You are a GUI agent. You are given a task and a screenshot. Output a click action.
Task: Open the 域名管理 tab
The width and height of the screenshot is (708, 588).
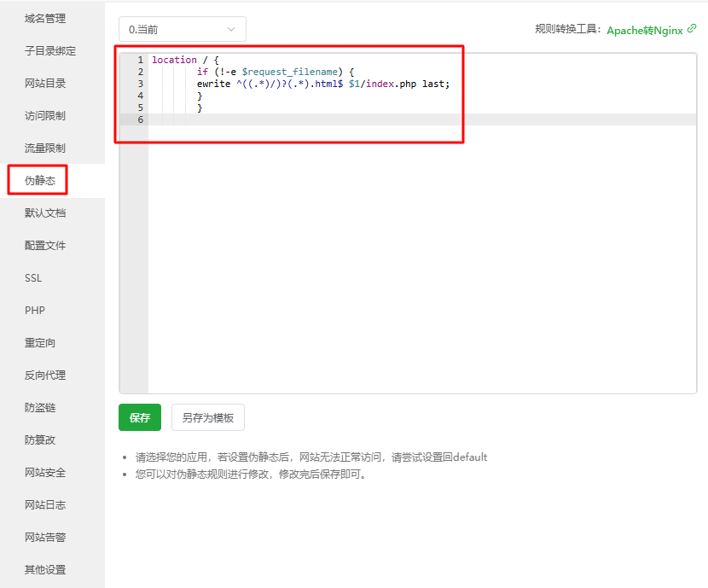click(45, 18)
